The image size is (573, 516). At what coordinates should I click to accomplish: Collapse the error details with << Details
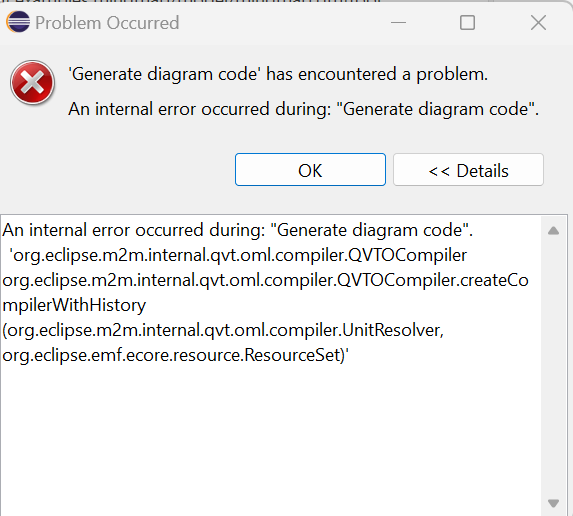468,170
